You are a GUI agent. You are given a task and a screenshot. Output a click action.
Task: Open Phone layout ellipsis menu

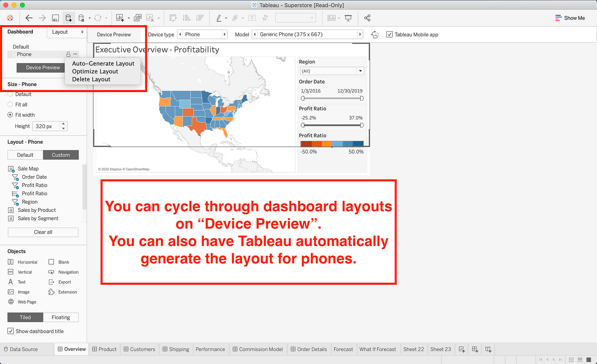[x=75, y=54]
